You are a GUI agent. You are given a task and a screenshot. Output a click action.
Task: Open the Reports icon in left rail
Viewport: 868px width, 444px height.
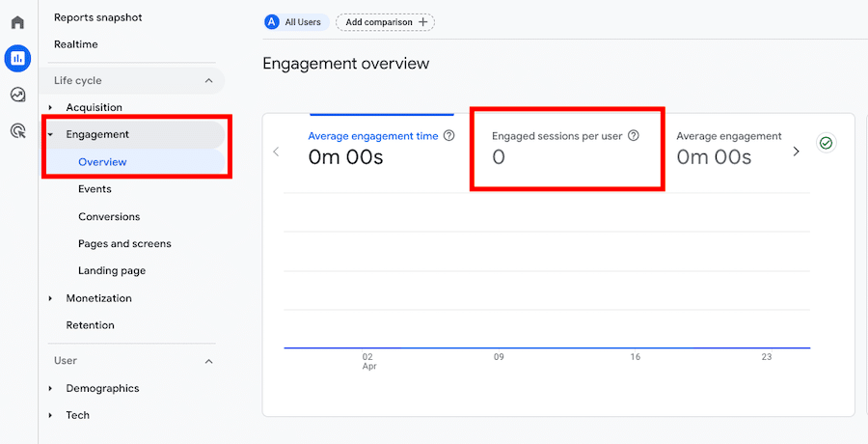(17, 58)
